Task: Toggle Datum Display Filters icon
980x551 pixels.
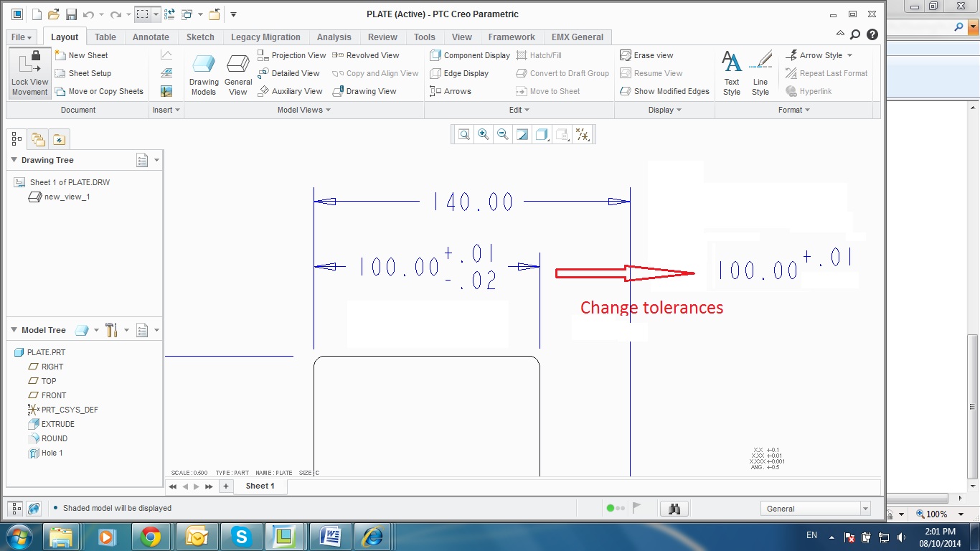Action: 583,134
